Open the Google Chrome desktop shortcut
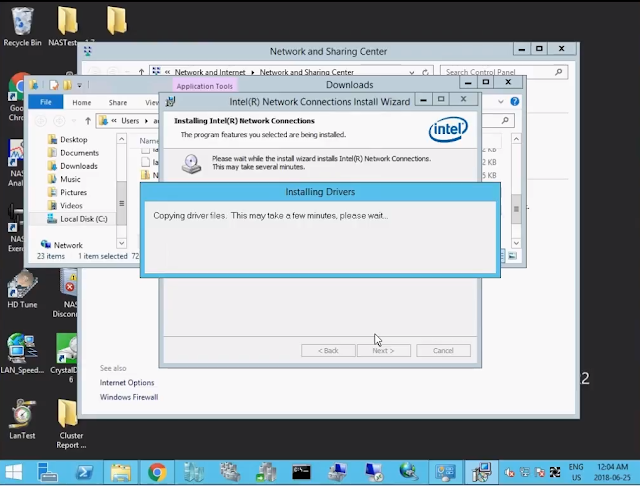Viewport: 640px width, 486px height. coord(16,97)
